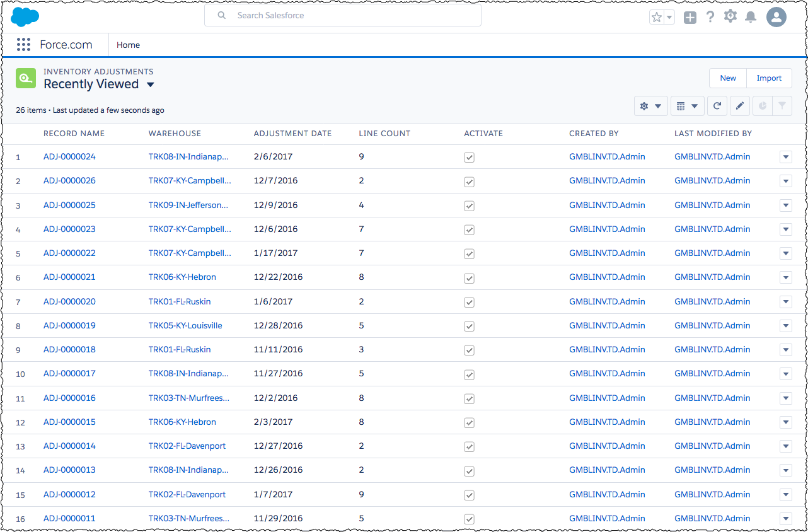Click the New button
The height and width of the screenshot is (532, 808).
[728, 78]
